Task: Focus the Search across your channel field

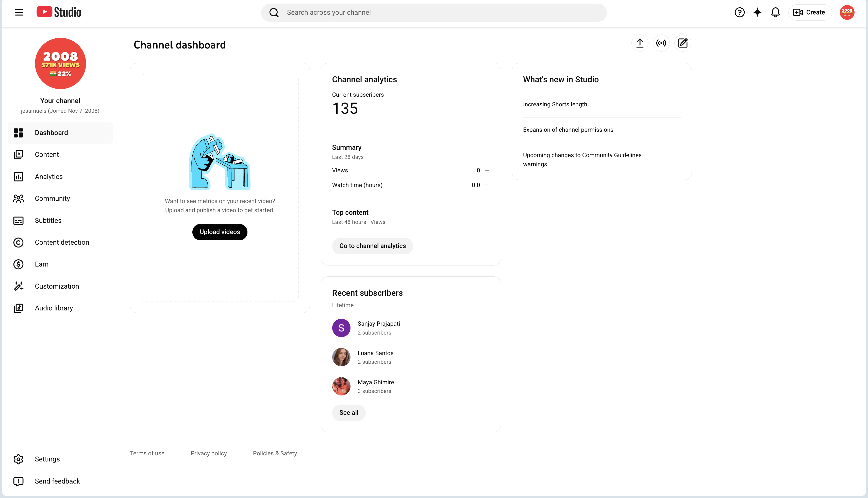Action: (434, 13)
